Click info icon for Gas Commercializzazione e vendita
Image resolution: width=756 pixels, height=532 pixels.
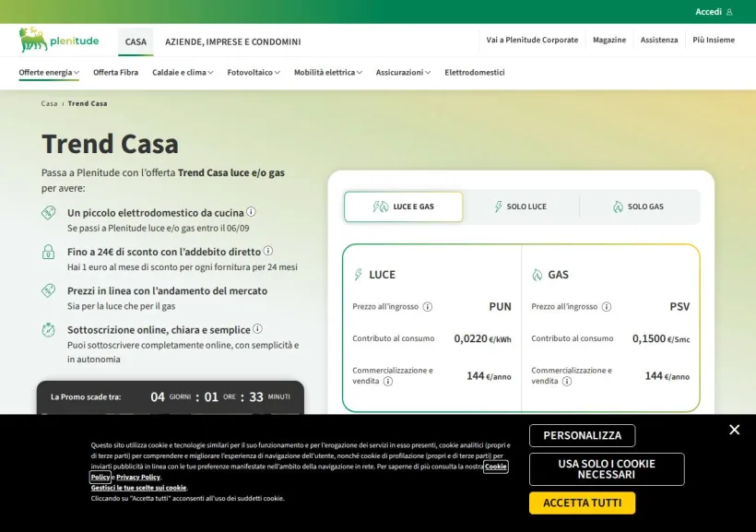point(567,382)
